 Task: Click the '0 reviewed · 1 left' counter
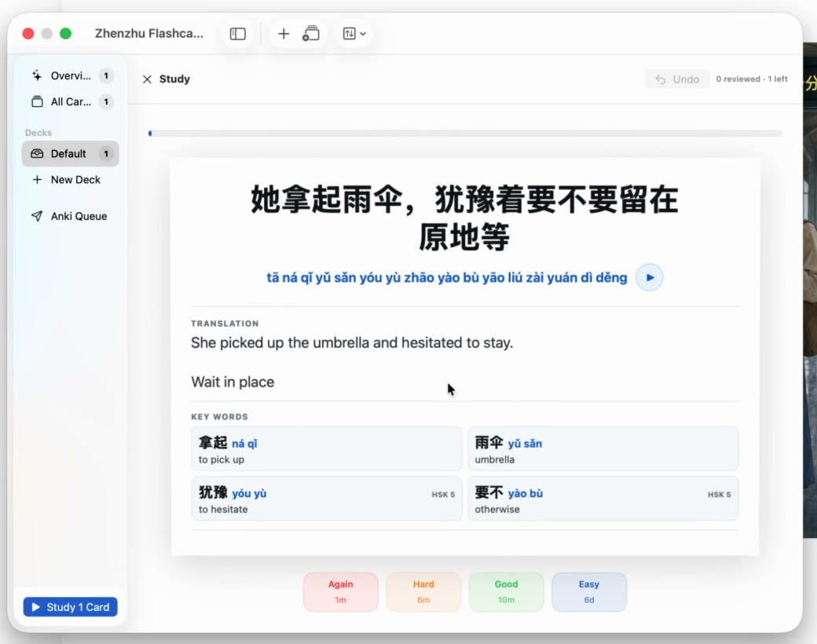(751, 79)
